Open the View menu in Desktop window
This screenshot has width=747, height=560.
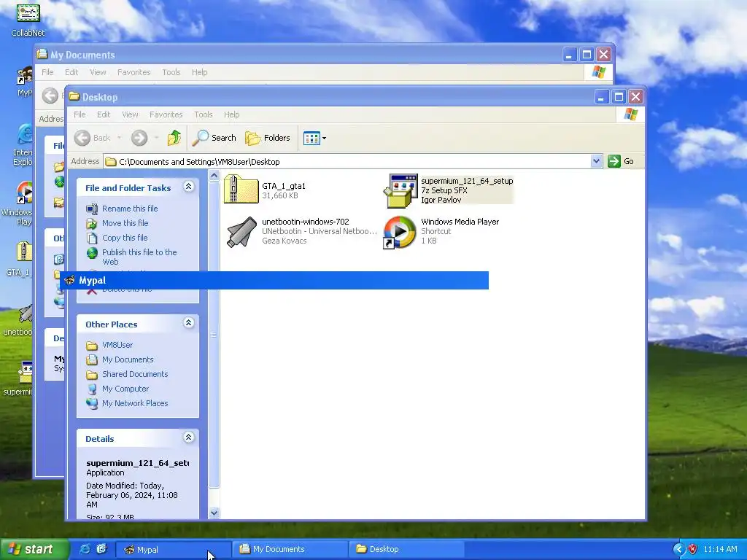coord(130,114)
